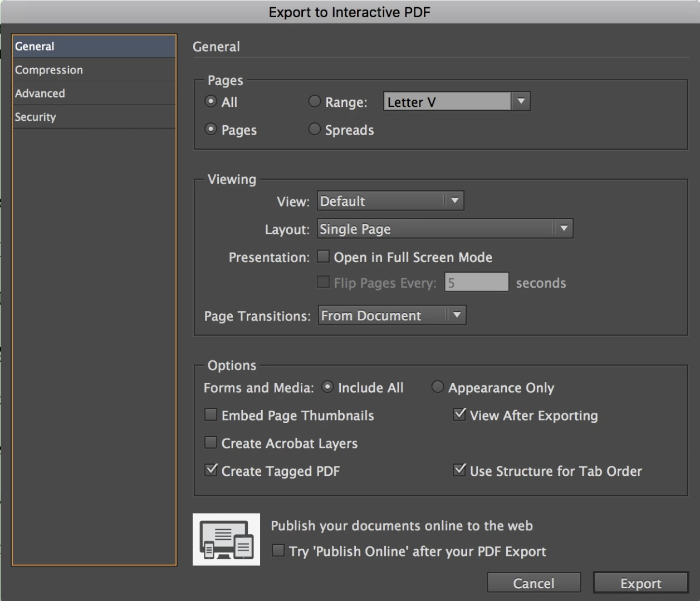Switch to the Advanced category
The width and height of the screenshot is (700, 601).
(94, 93)
